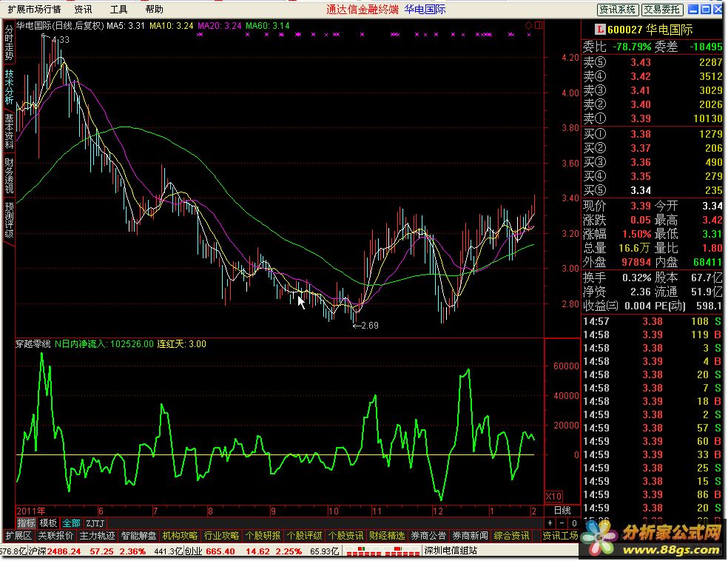Click the 深圳电信组站 server label
The image size is (728, 561).
(451, 551)
